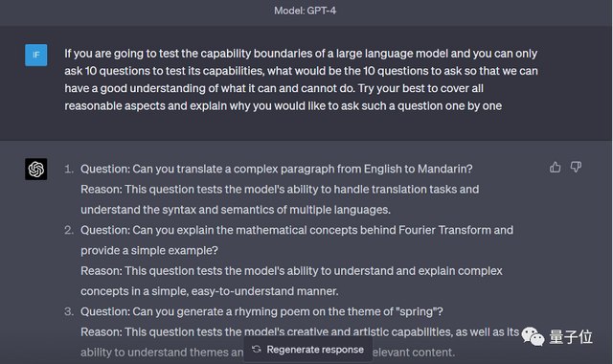The height and width of the screenshot is (364, 613).
Task: Click the thumbs up icon
Action: (x=556, y=168)
